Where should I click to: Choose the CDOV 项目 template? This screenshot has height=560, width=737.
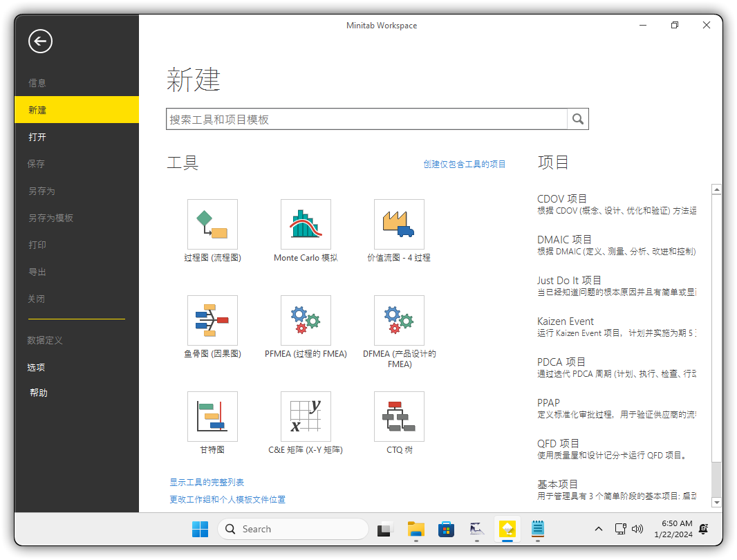pyautogui.click(x=617, y=204)
